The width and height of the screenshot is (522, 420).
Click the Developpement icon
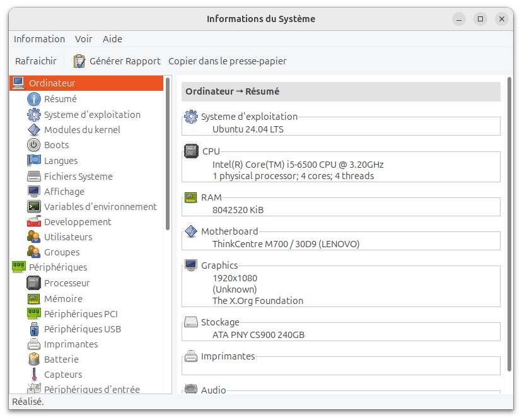click(33, 222)
